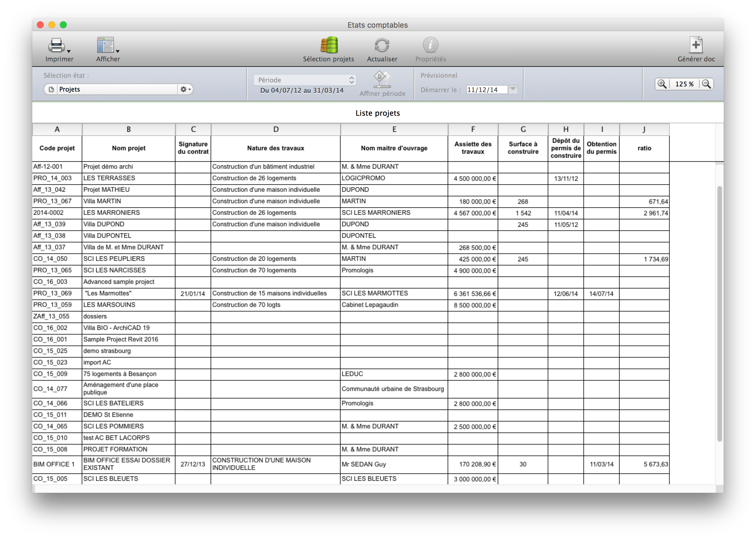The width and height of the screenshot is (756, 539).
Task: Click Communauté urbaine de Strasbourg cell
Action: tap(394, 389)
